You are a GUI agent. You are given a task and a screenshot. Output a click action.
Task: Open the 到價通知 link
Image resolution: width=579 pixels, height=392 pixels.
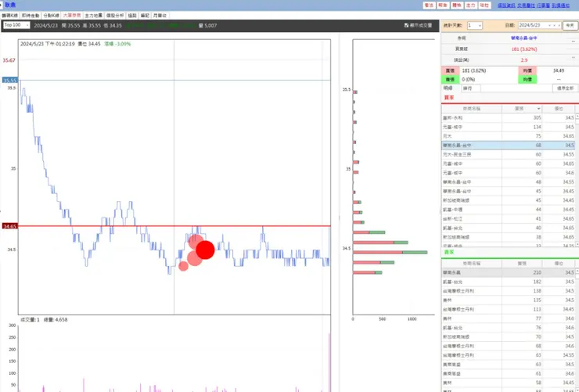[x=560, y=5]
